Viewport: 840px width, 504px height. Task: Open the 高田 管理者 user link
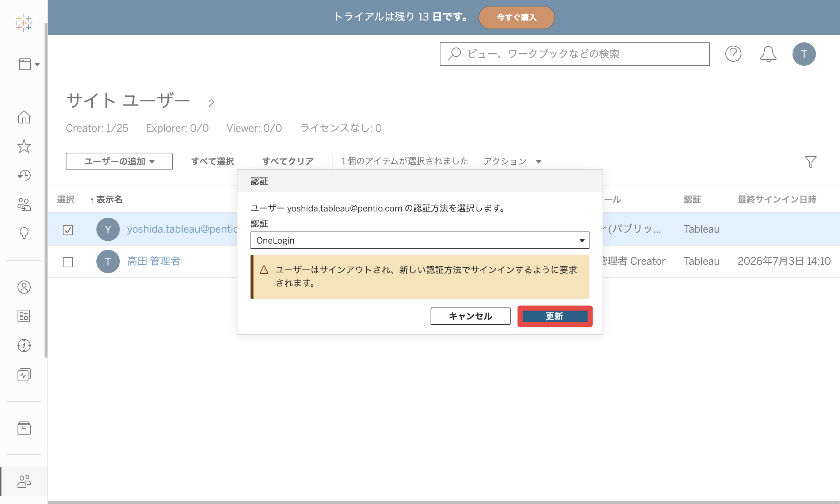[x=153, y=261]
